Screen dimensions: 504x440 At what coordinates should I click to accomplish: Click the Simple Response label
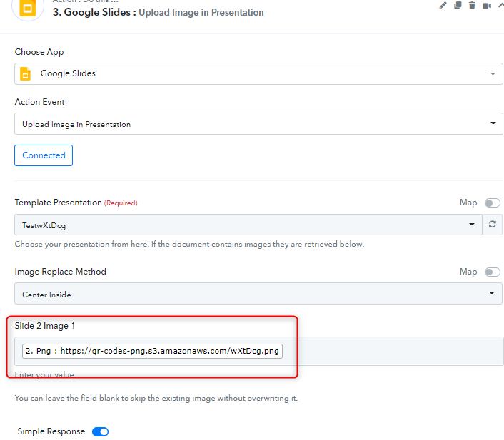pyautogui.click(x=51, y=431)
